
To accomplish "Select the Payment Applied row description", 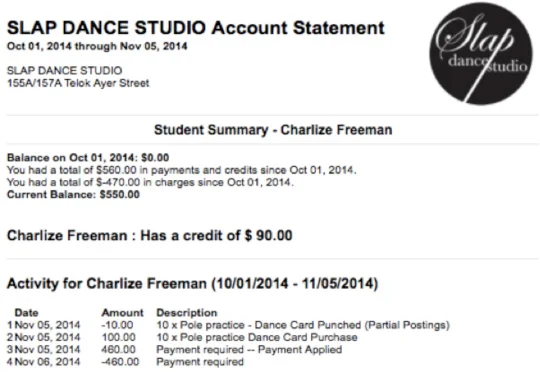I will coord(249,350).
